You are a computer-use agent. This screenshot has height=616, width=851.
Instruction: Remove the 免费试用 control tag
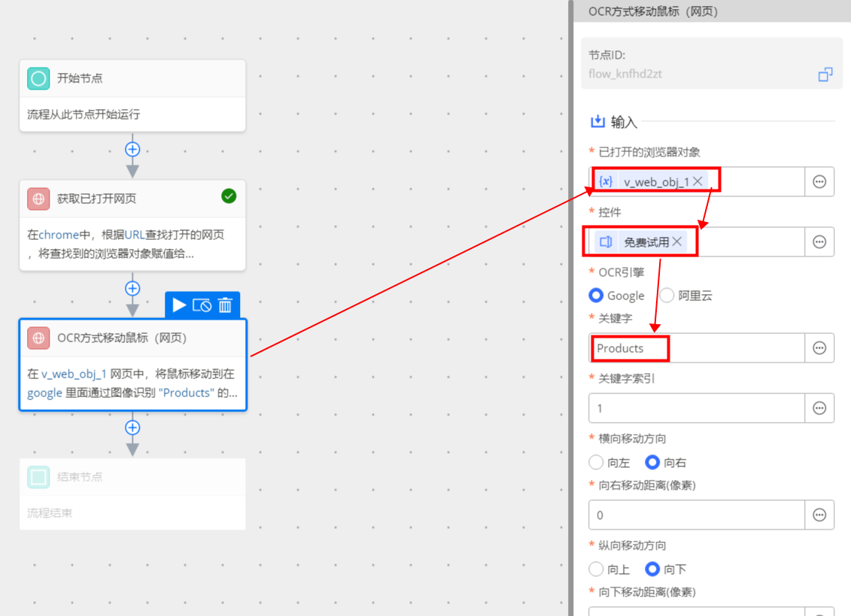coord(676,241)
